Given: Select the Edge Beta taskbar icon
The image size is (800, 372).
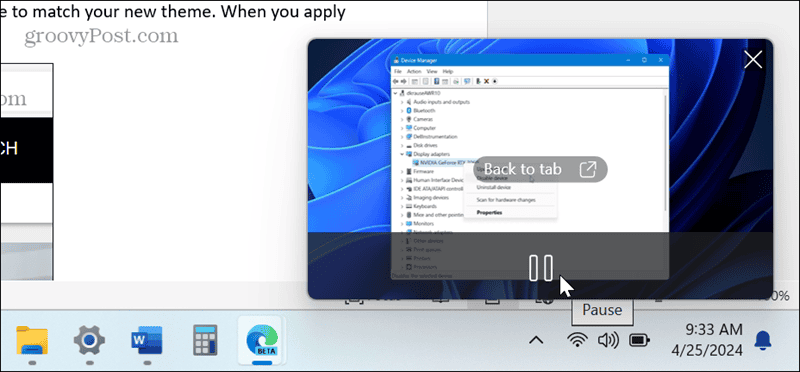Looking at the screenshot, I should [x=262, y=340].
